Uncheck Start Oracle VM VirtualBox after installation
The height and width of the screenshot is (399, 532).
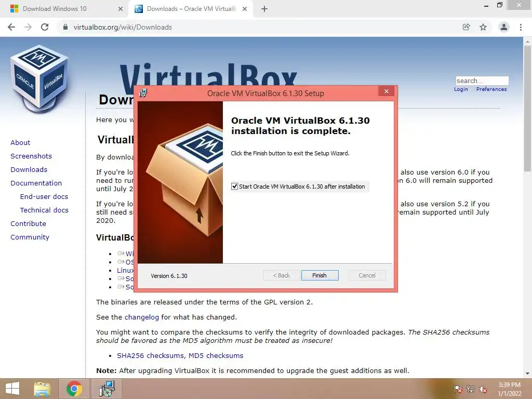tap(234, 187)
